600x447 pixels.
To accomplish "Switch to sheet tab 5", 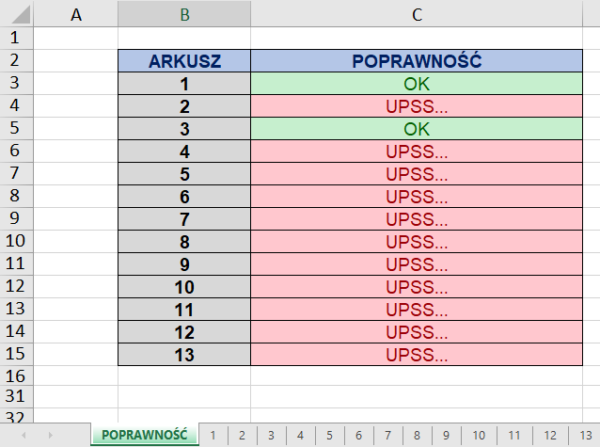I will 328,435.
